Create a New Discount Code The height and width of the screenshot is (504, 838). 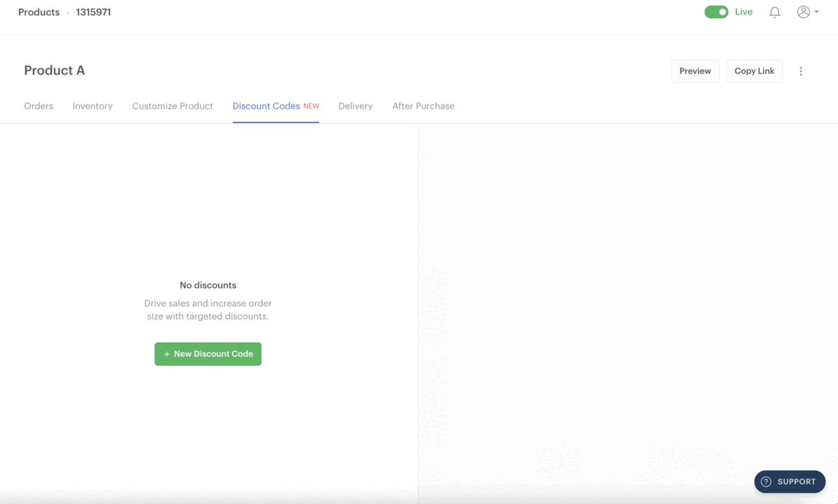(208, 354)
